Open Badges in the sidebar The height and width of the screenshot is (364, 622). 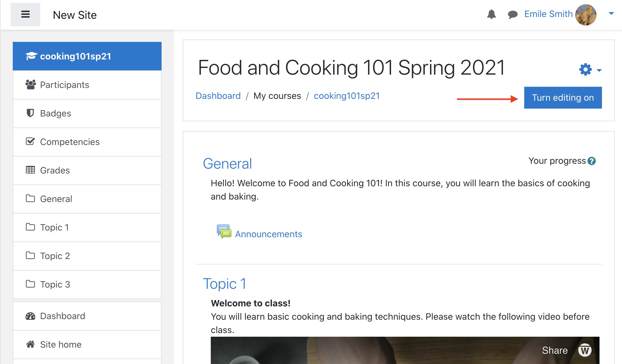click(x=55, y=113)
